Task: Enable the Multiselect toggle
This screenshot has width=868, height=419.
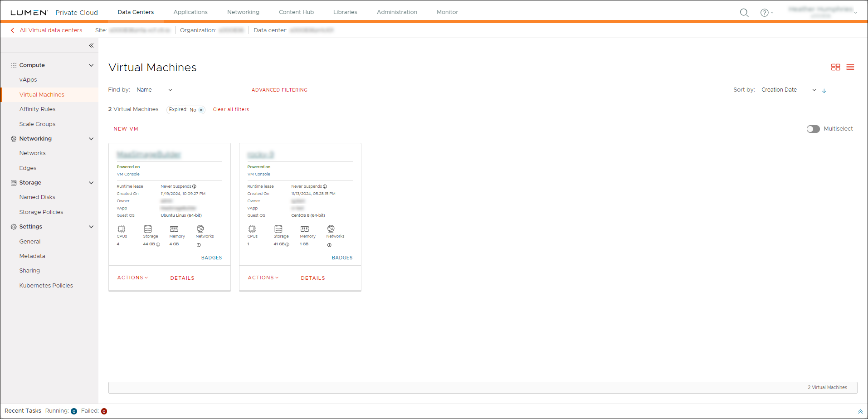Action: click(x=813, y=129)
